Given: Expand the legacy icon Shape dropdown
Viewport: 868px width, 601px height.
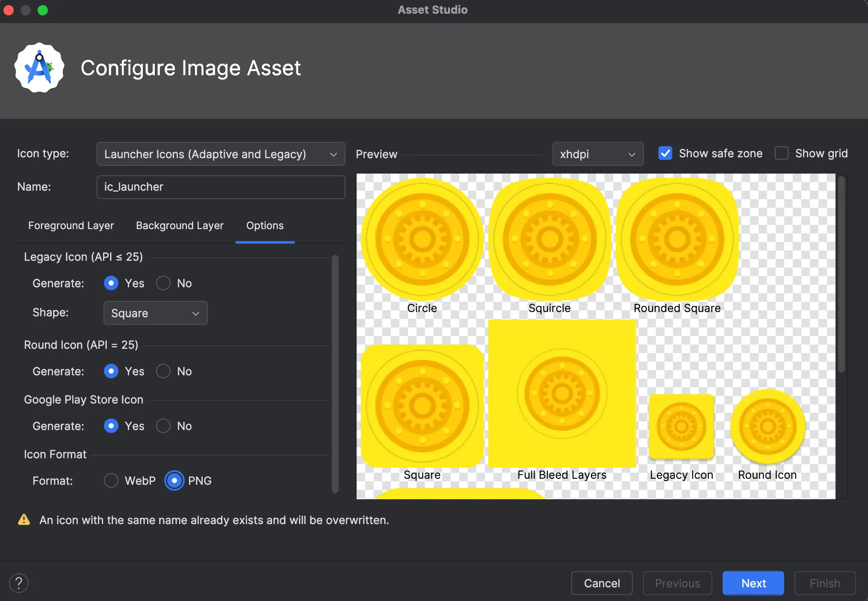Looking at the screenshot, I should coord(155,313).
